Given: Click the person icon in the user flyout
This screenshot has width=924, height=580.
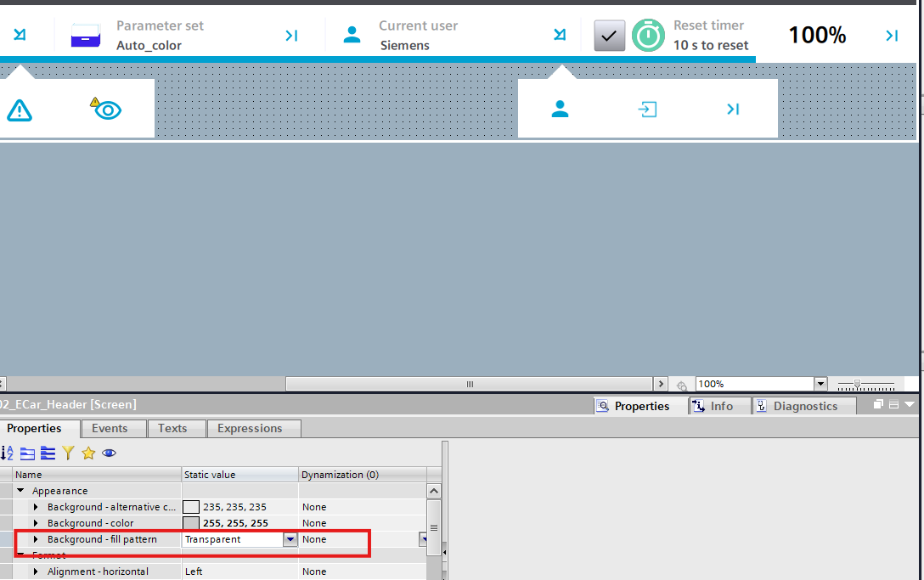Looking at the screenshot, I should tap(560, 109).
